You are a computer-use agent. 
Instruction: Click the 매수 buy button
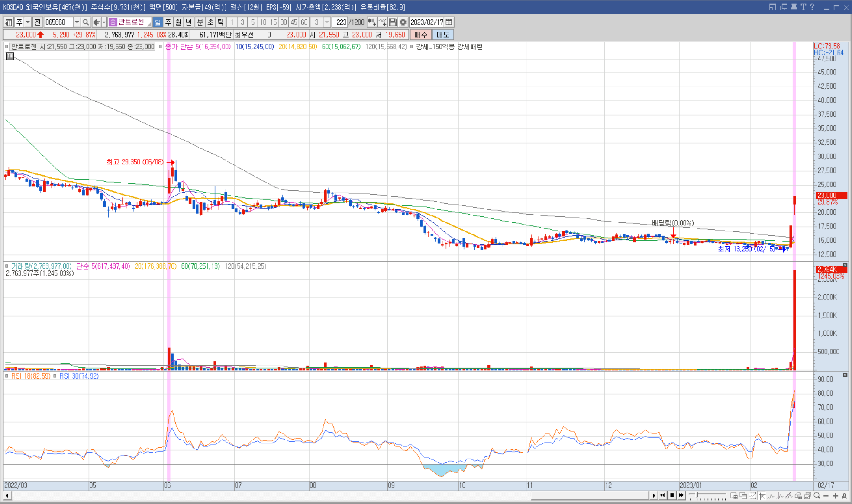click(x=420, y=35)
